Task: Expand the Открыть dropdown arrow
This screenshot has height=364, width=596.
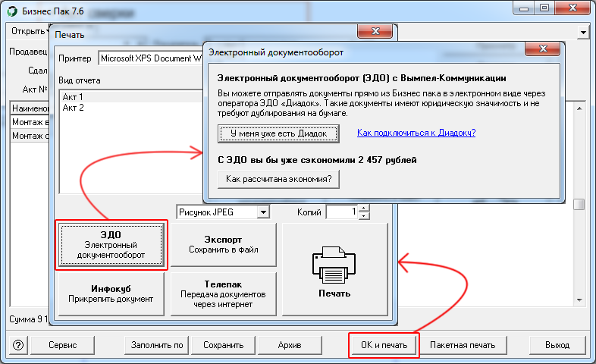Action: click(x=48, y=31)
